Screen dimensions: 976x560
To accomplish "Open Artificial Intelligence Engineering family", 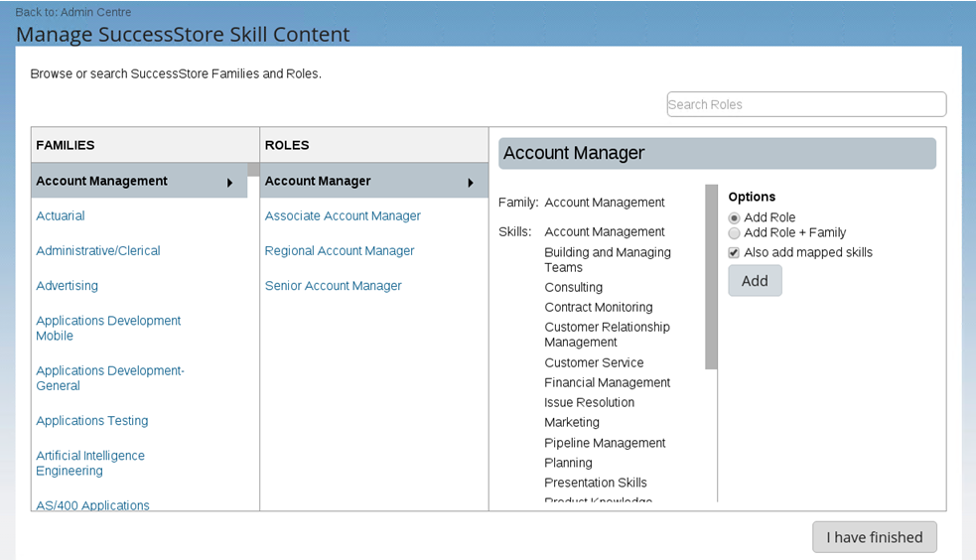I will coord(90,463).
